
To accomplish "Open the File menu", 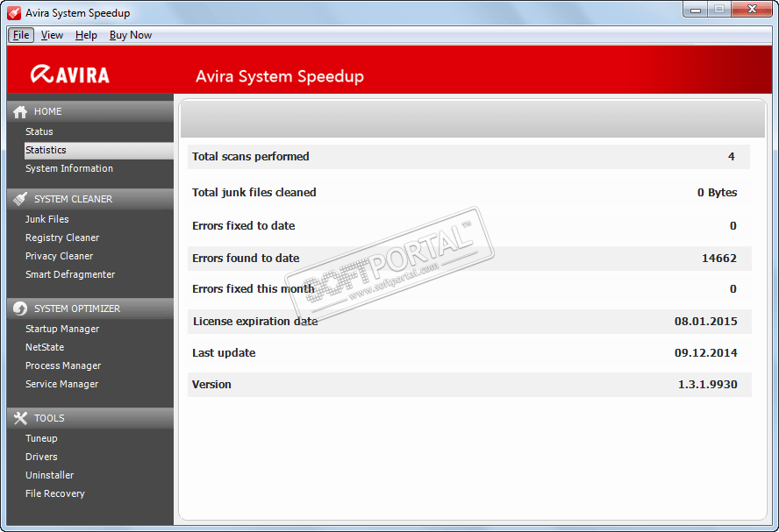I will point(21,35).
